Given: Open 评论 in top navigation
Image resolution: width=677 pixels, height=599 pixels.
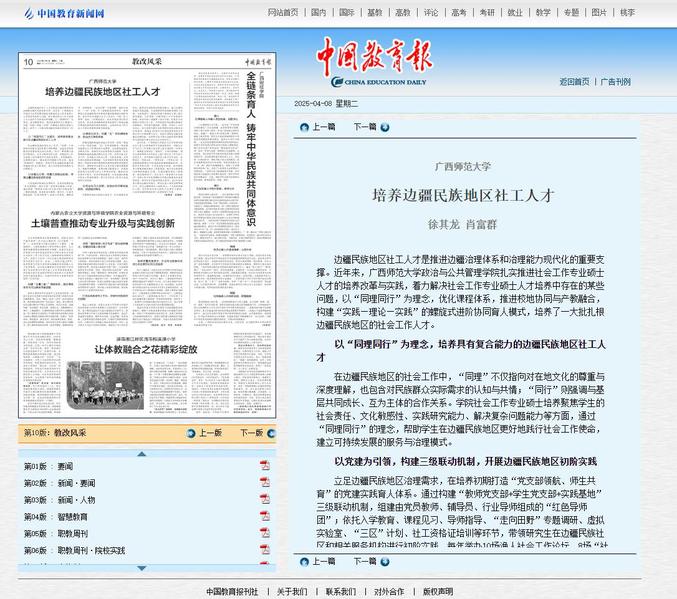Looking at the screenshot, I should pyautogui.click(x=431, y=13).
